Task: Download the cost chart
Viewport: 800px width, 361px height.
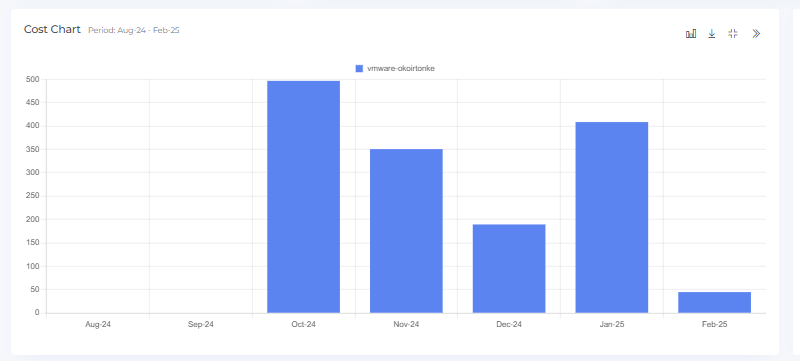Action: (x=712, y=34)
